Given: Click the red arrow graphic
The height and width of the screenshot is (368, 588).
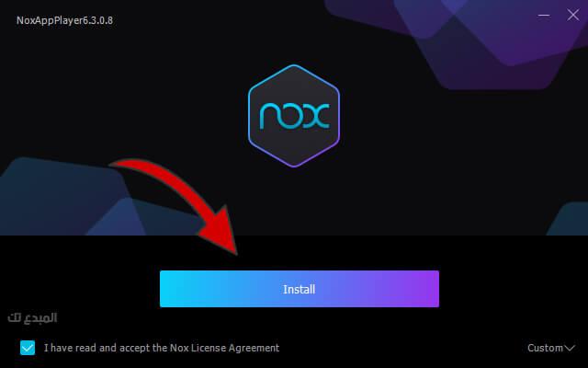Looking at the screenshot, I should (180, 202).
